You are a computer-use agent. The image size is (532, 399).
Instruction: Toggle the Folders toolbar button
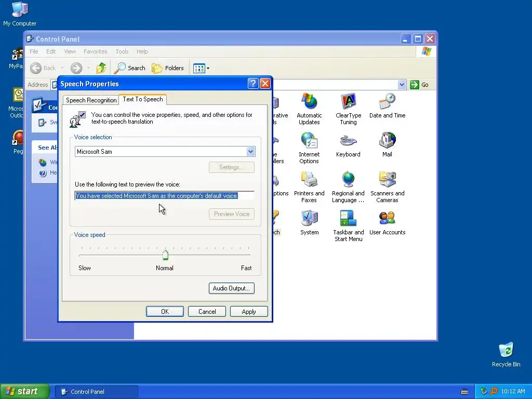click(168, 68)
